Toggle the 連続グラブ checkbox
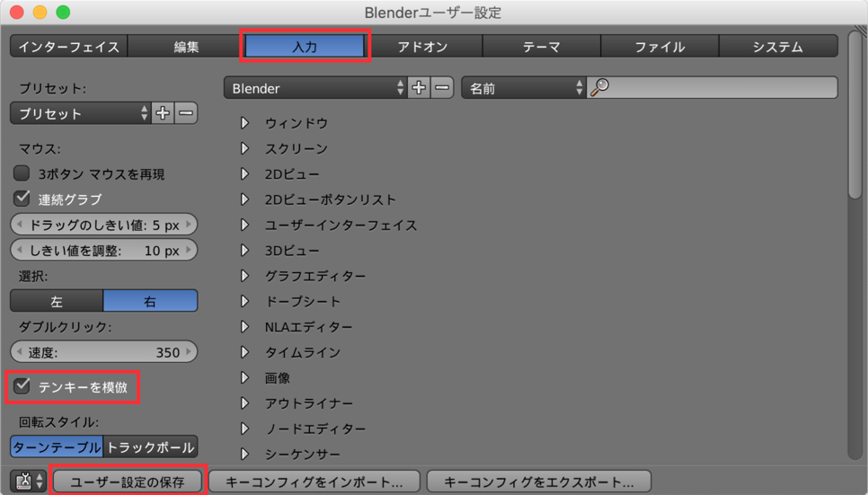The width and height of the screenshot is (868, 495). (x=22, y=199)
